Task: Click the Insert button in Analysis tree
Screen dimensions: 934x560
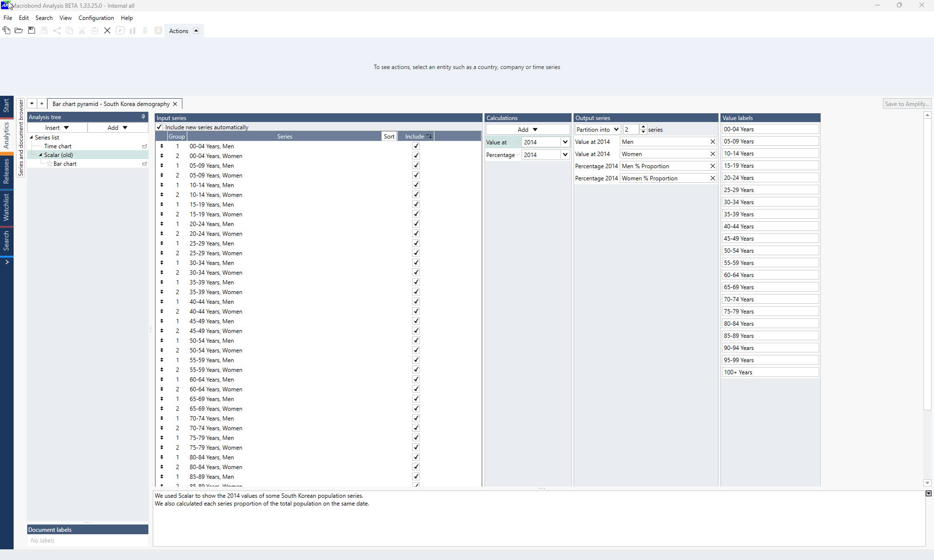Action: 57,128
